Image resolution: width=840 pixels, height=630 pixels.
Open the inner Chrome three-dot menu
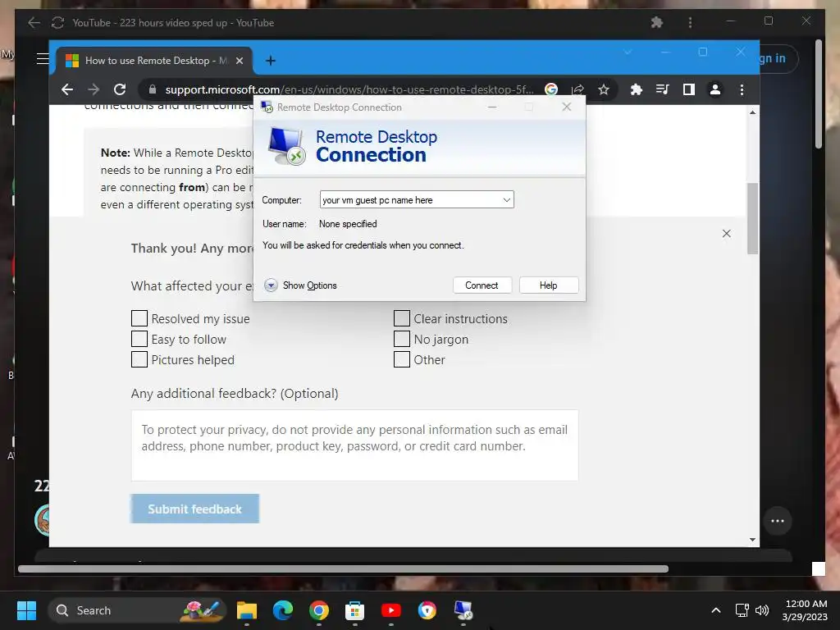click(x=742, y=89)
